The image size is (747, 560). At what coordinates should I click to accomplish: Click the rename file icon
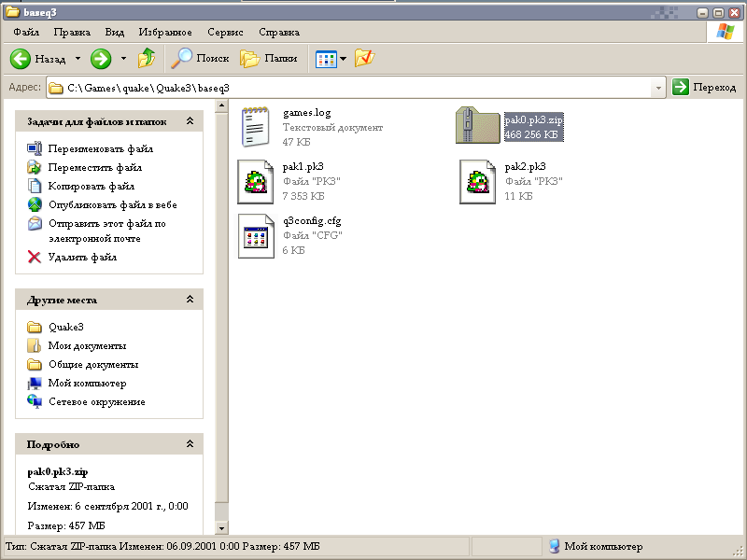point(35,148)
